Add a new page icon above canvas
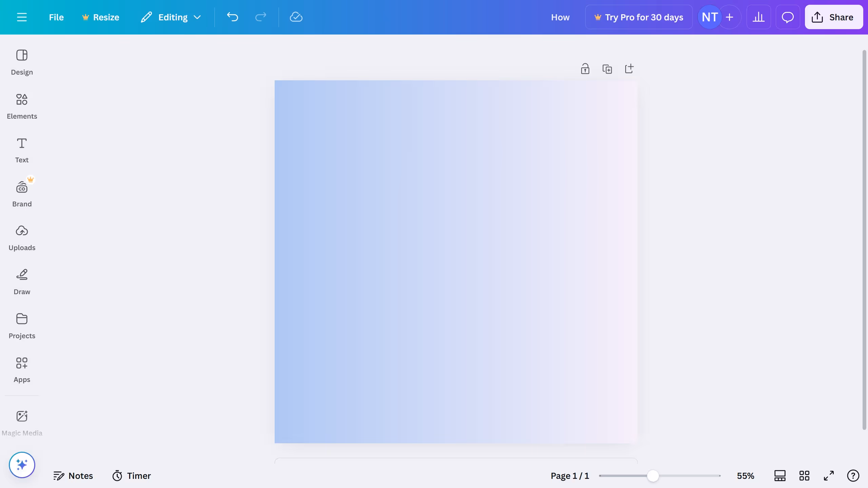 click(629, 69)
